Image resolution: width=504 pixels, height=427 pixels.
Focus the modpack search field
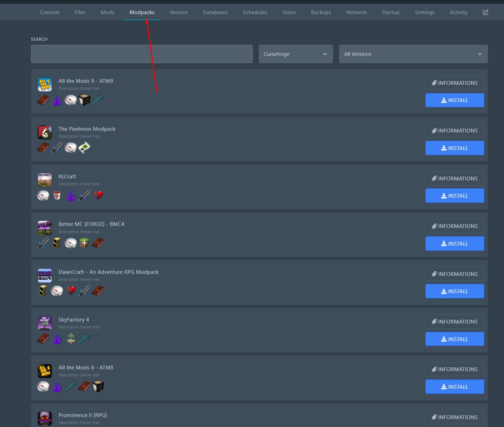click(x=142, y=54)
